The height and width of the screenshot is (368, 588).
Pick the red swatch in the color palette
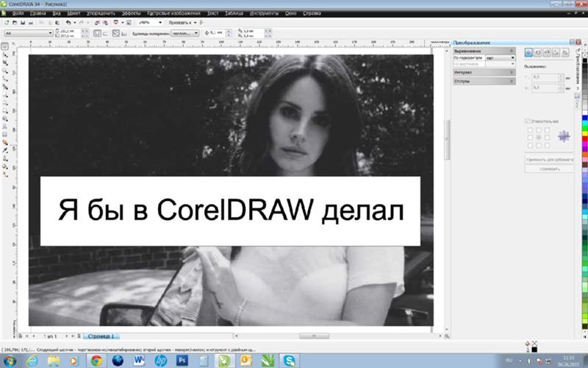point(584,139)
